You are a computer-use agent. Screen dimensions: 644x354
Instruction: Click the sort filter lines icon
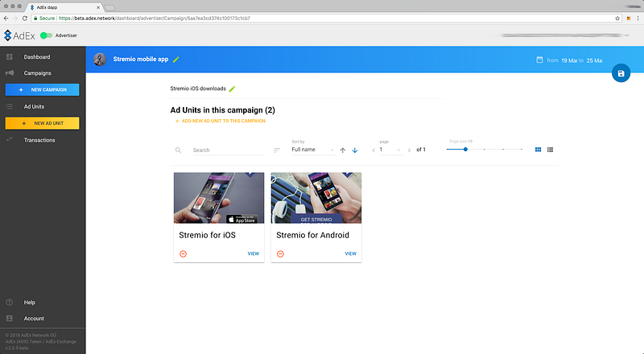pos(277,150)
